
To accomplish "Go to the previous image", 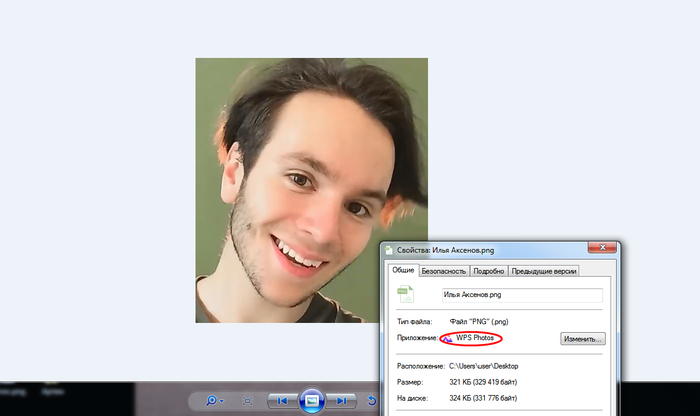I will [283, 400].
